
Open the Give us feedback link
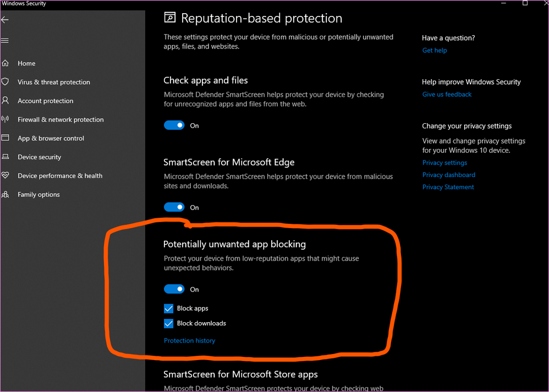447,94
